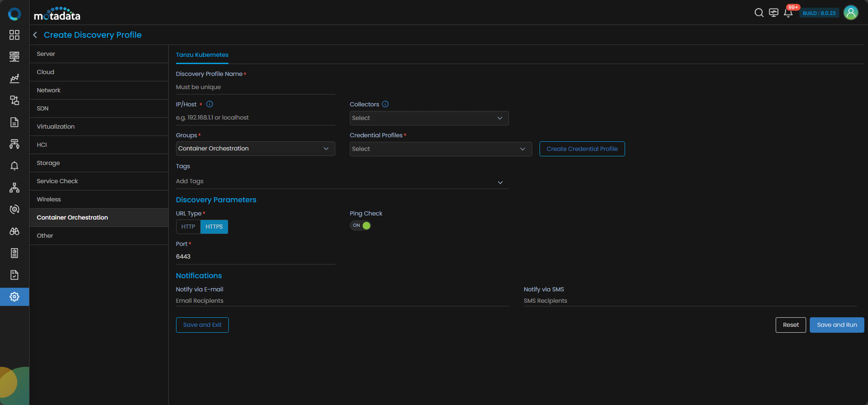Click the info icon next to IP/Host
This screenshot has width=868, height=405.
point(210,104)
